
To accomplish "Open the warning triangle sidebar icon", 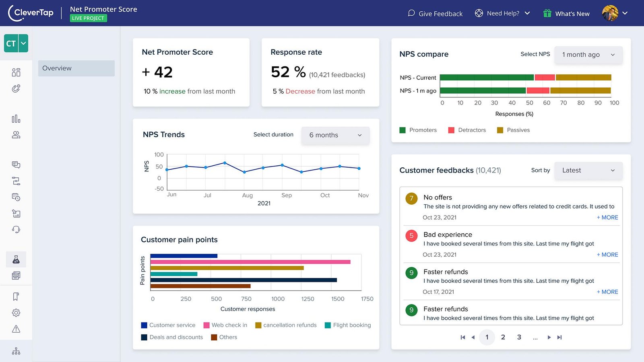I will tap(16, 329).
